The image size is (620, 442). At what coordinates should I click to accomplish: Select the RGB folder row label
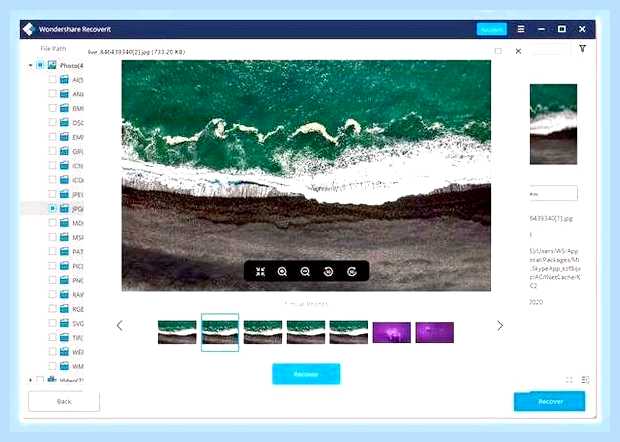[78, 309]
